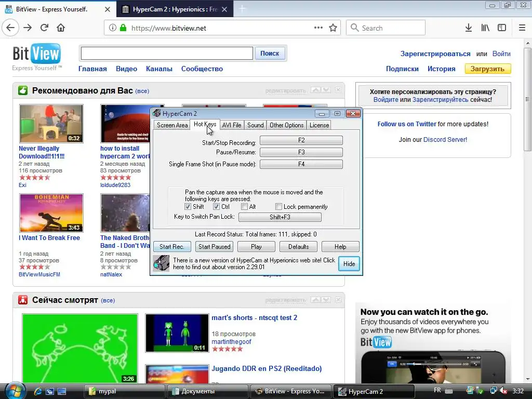Open HyperCam Help button
Screen dimensions: 532x399
coord(340,247)
